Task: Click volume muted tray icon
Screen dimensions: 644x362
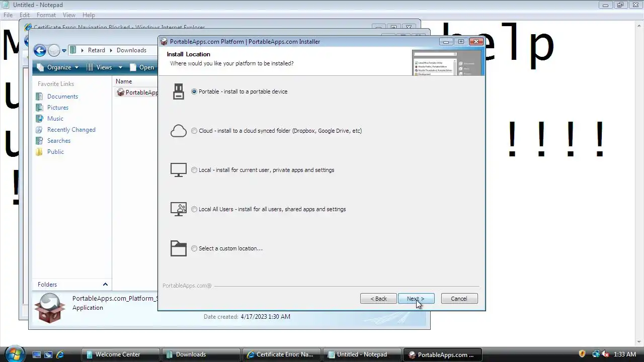Action: tap(605, 354)
